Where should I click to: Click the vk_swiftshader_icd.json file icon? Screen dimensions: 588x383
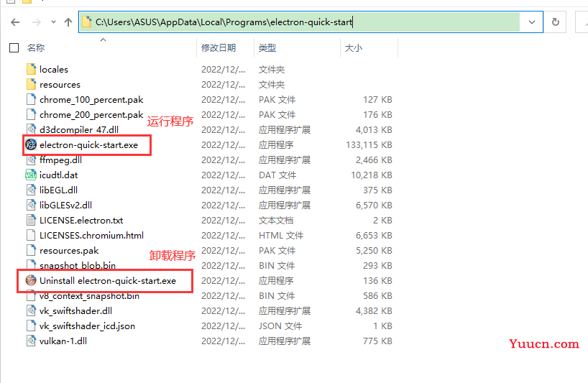click(32, 326)
